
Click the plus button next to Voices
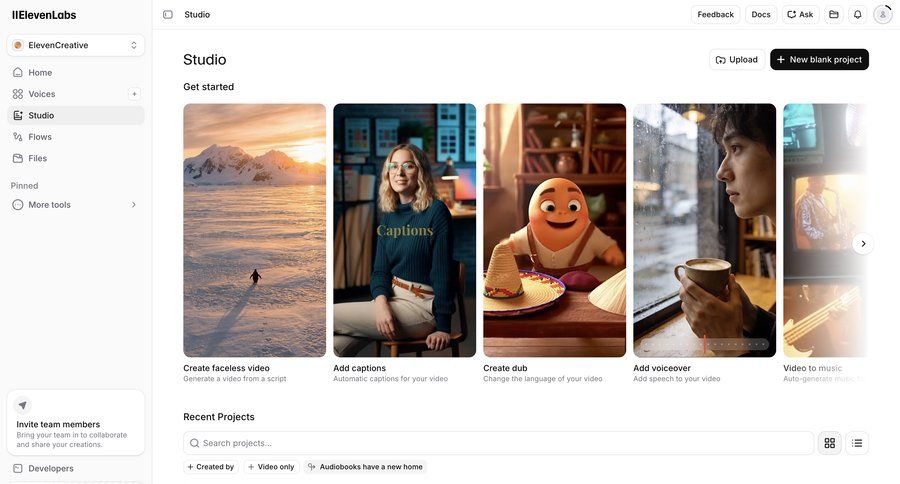click(134, 94)
